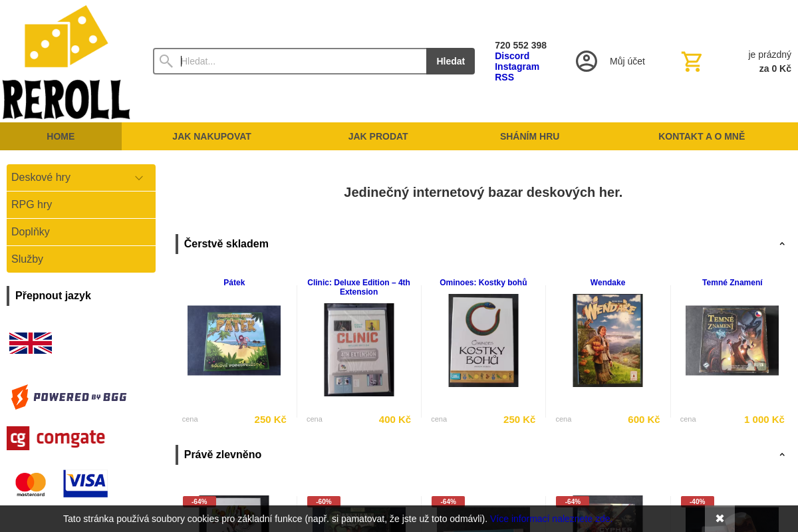Click the Přepnout jazyk heading

pyautogui.click(x=53, y=296)
